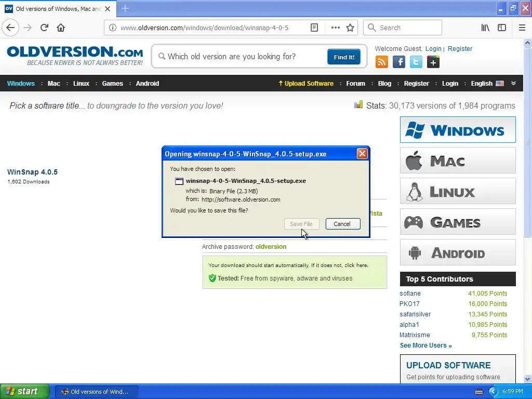The height and width of the screenshot is (399, 532).
Task: Click the OldVersion.com logo
Action: pyautogui.click(x=75, y=56)
